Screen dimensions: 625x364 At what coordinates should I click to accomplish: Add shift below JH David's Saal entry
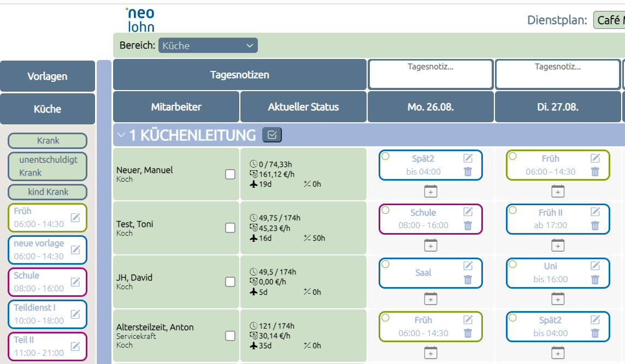(431, 299)
